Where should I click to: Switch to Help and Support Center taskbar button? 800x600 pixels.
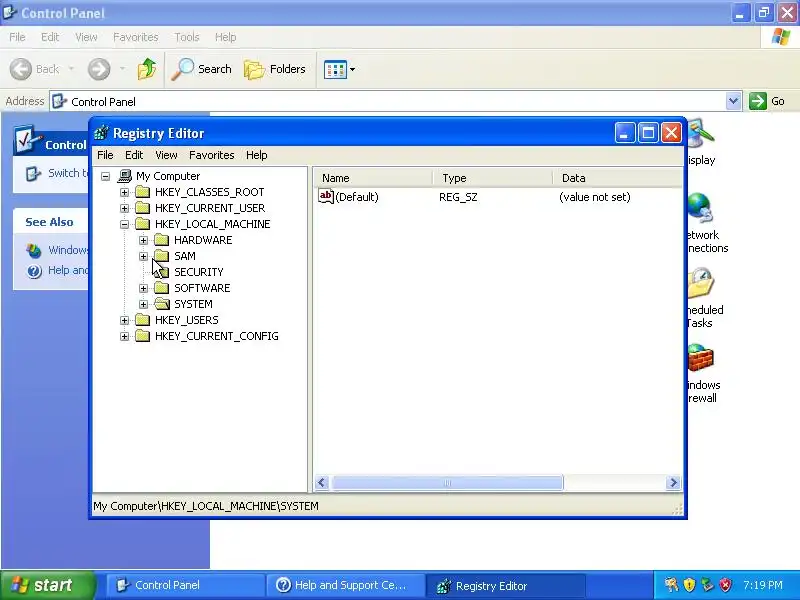[x=346, y=585]
